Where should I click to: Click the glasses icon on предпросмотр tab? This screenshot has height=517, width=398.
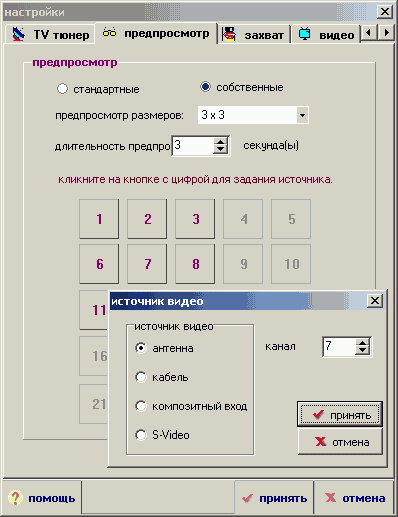click(109, 33)
